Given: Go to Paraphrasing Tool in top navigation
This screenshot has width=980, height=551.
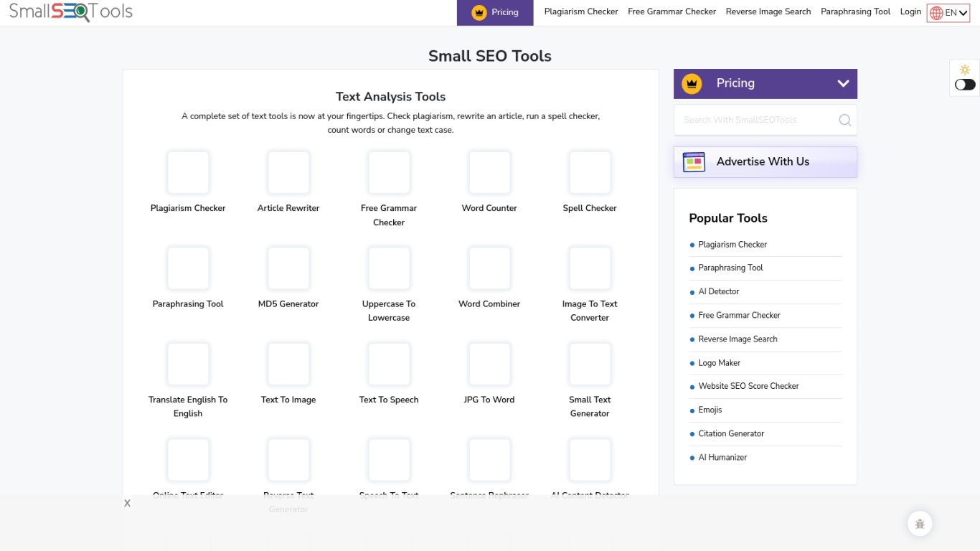Looking at the screenshot, I should (855, 11).
